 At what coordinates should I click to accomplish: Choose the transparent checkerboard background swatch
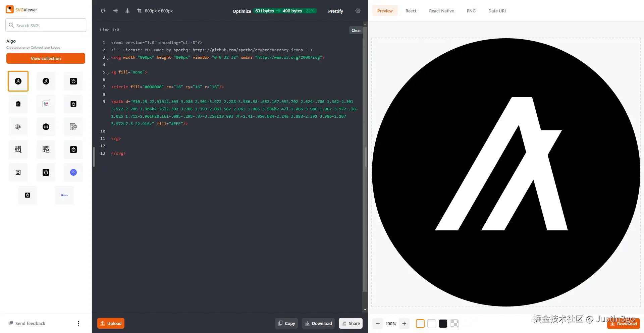pos(454,324)
